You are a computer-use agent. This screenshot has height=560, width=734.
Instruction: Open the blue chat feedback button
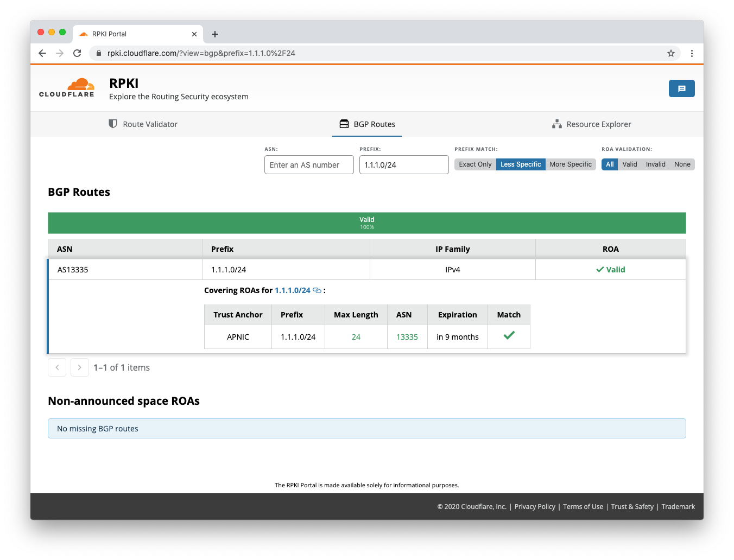(681, 88)
